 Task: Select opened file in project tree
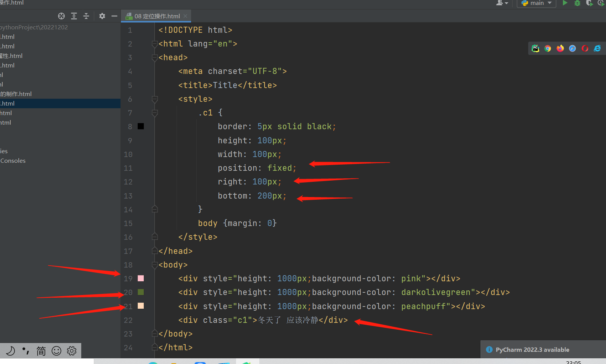point(61,16)
